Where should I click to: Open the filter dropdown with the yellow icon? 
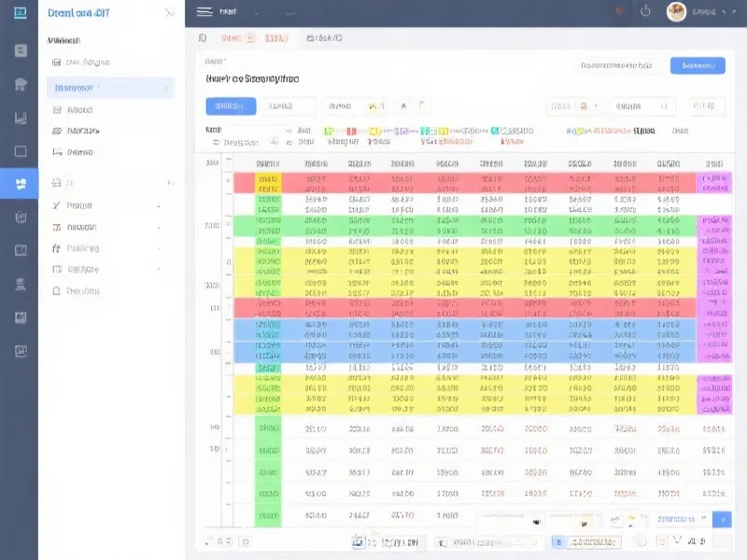tap(357, 106)
